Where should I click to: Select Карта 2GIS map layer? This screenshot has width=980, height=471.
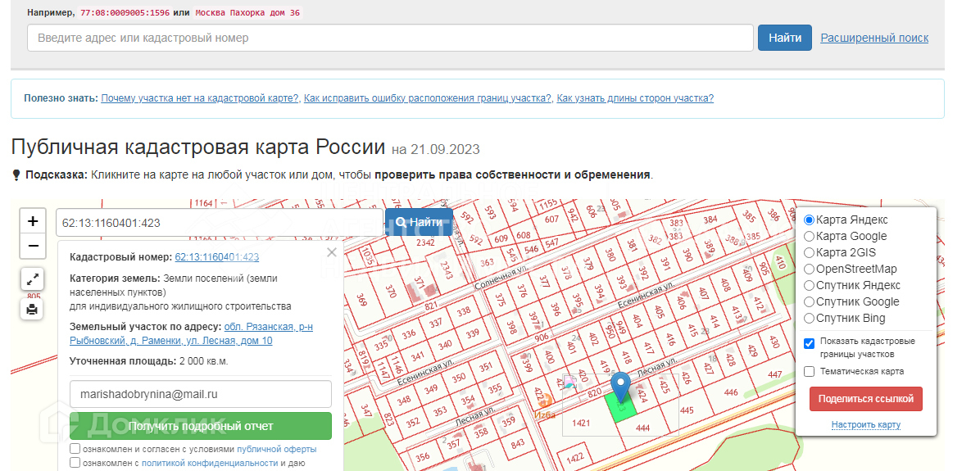pyautogui.click(x=809, y=253)
